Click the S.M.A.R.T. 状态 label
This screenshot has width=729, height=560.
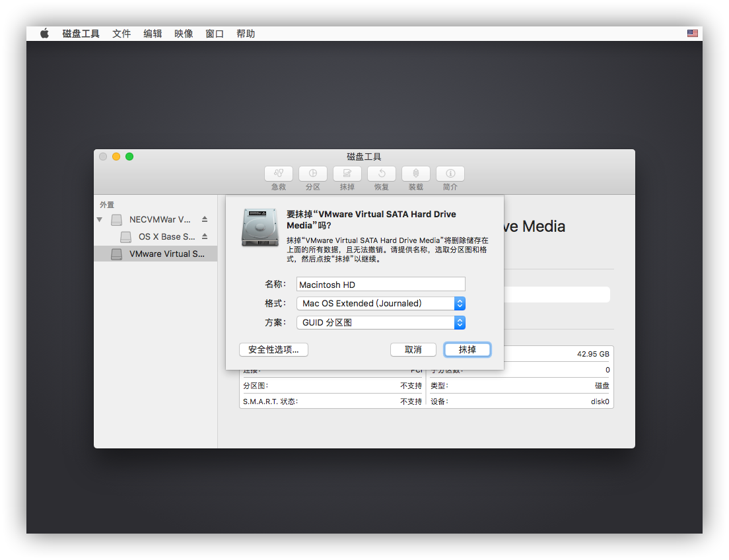click(270, 402)
